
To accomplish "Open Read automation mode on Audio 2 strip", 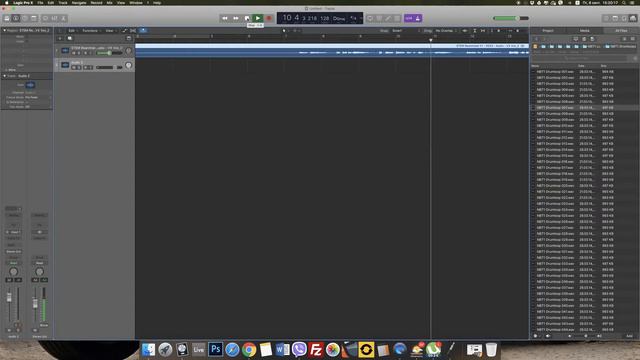I will pos(13,263).
